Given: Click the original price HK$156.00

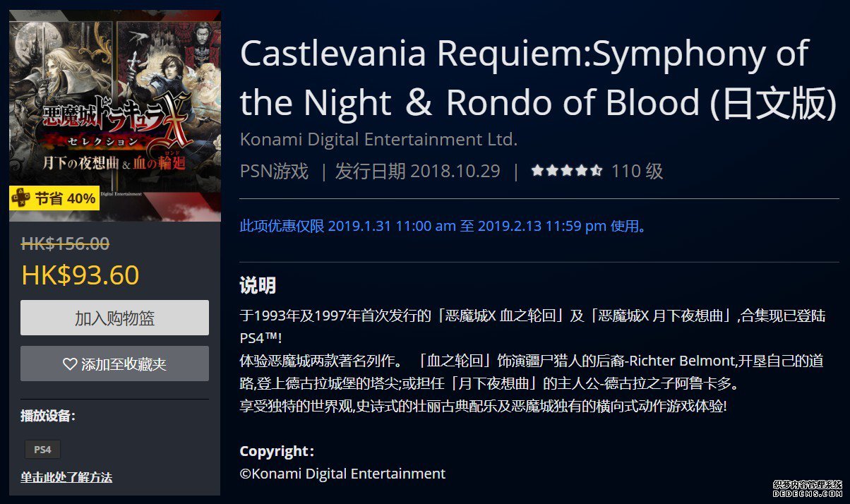Looking at the screenshot, I should [x=65, y=244].
